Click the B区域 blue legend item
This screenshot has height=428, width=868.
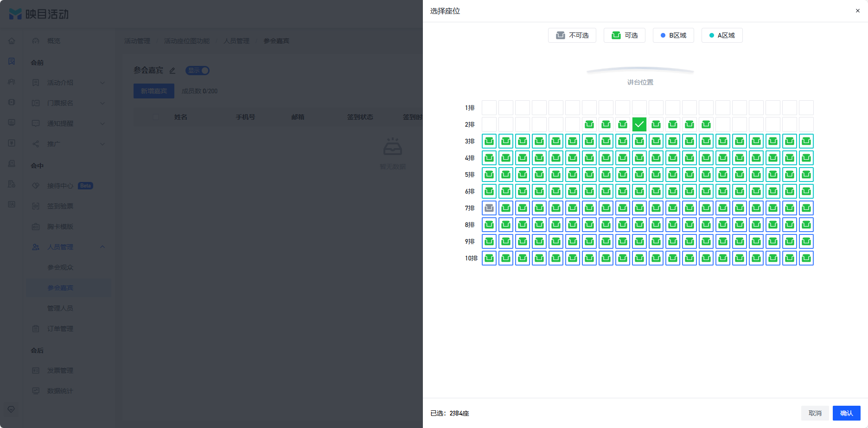tap(673, 35)
